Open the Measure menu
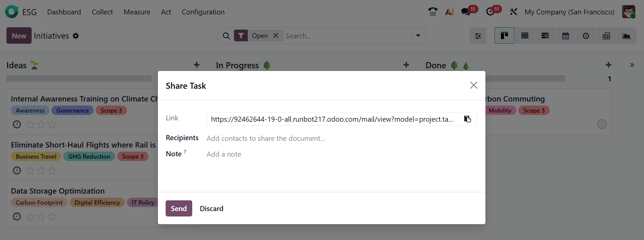The height and width of the screenshot is (240, 644). point(137,12)
